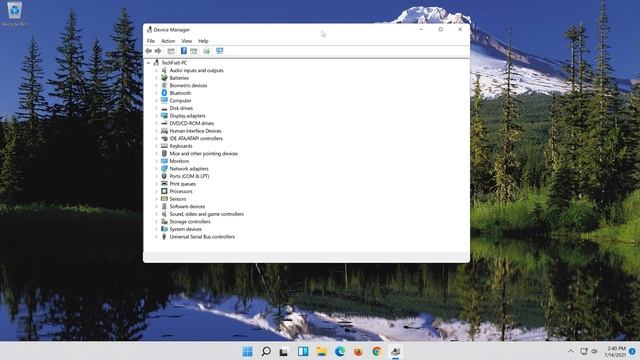Viewport: 640px width, 360px height.
Task: Select "Sound, video and game controllers" entry
Action: point(207,214)
